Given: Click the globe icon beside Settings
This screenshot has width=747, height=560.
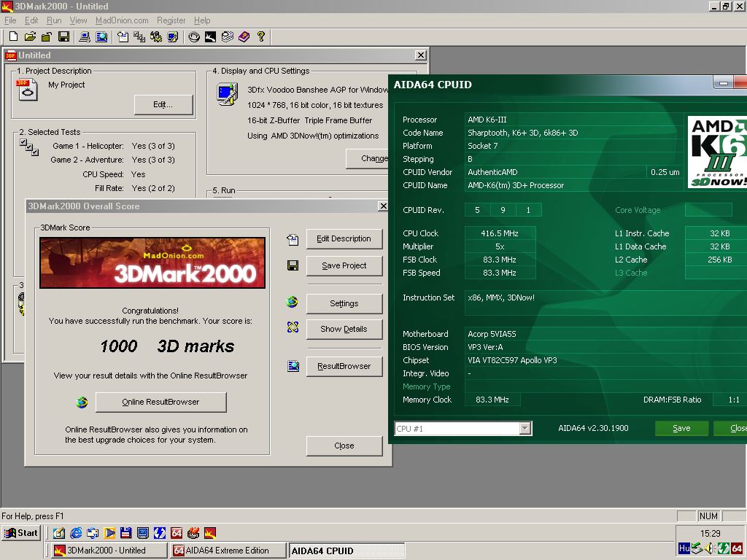Looking at the screenshot, I should [x=292, y=301].
